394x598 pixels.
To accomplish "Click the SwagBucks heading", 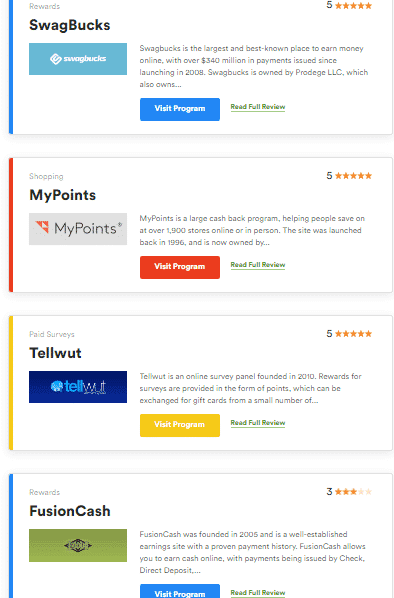I will coord(70,25).
